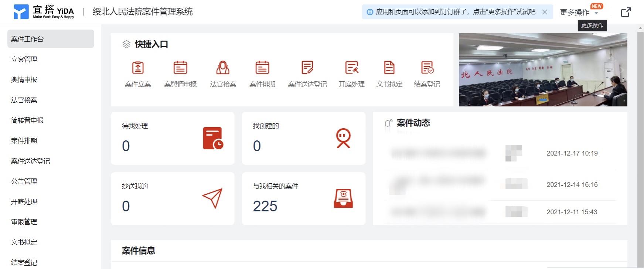Click the 绥北人民法院案件管理系统 title

click(143, 12)
